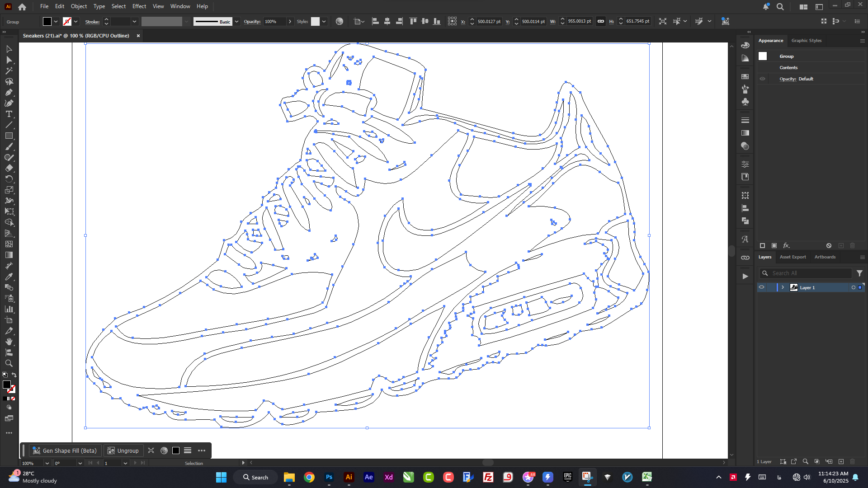Select the Lasso tool
This screenshot has height=488, width=868.
[x=9, y=81]
